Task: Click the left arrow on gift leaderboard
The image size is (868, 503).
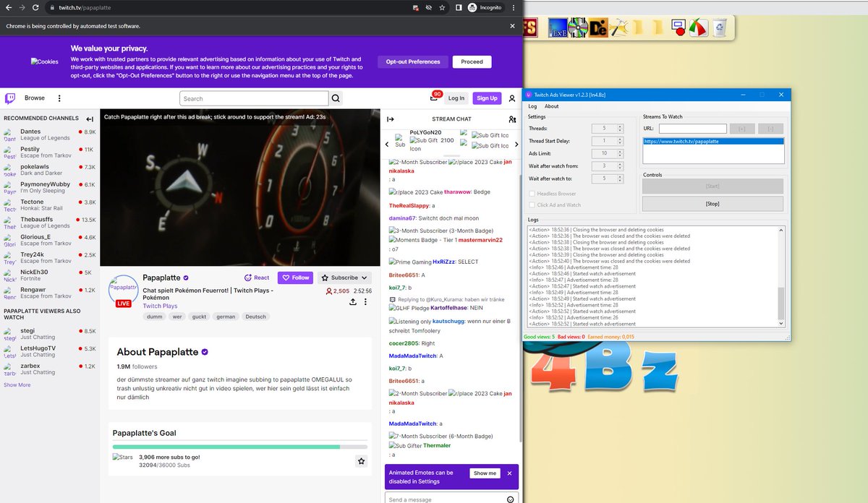Action: (x=387, y=145)
